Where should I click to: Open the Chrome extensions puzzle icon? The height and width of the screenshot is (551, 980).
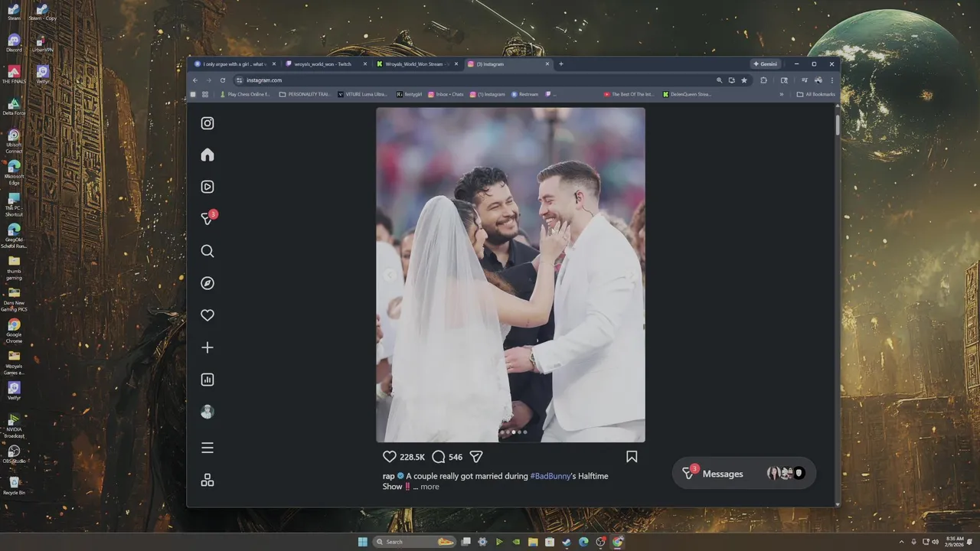pos(763,80)
